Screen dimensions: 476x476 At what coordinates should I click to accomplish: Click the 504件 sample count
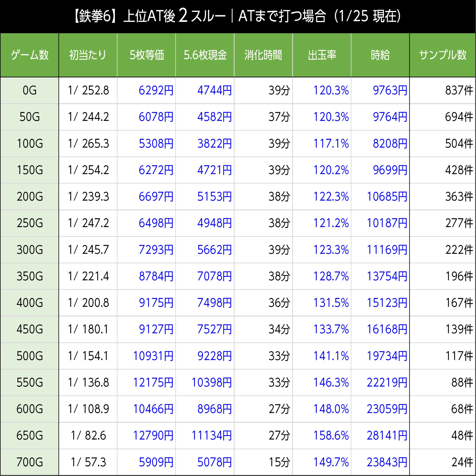click(x=459, y=144)
